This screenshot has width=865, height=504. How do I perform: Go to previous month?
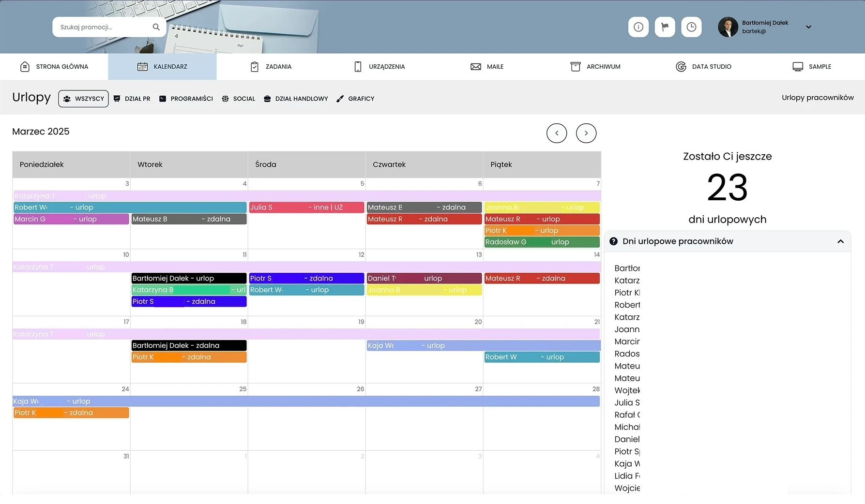point(557,133)
